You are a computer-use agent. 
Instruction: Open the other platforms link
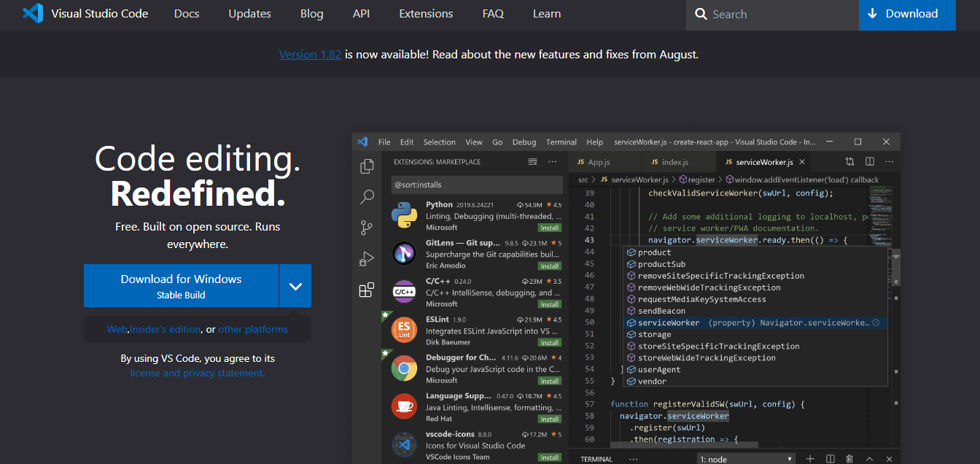[x=253, y=329]
